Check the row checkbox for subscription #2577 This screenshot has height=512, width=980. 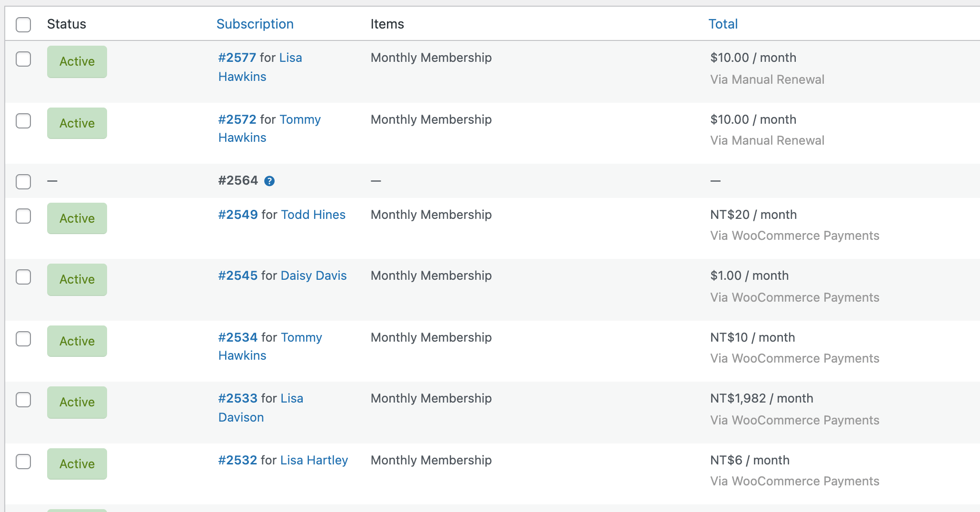(x=23, y=59)
